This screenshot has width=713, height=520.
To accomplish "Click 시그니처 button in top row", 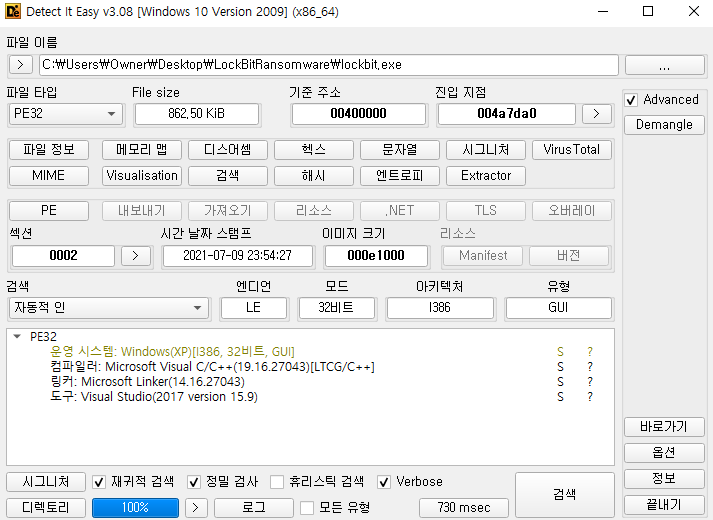I will [486, 150].
